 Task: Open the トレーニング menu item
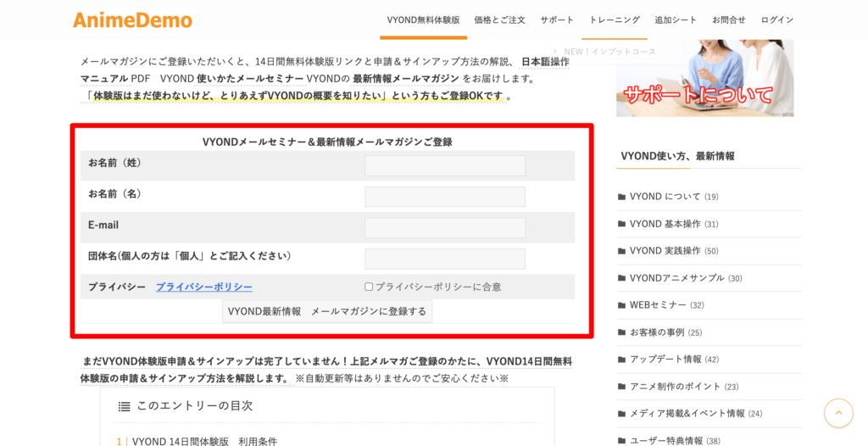pyautogui.click(x=615, y=20)
